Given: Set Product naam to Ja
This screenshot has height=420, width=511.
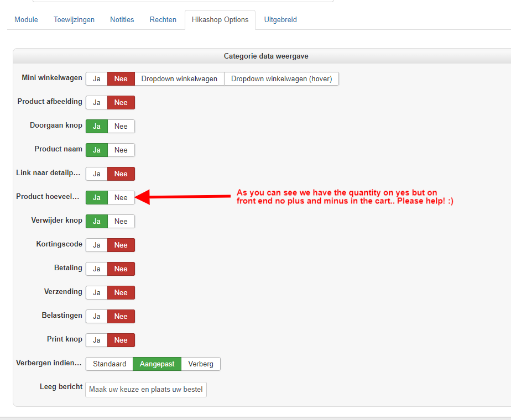Looking at the screenshot, I should [x=97, y=150].
